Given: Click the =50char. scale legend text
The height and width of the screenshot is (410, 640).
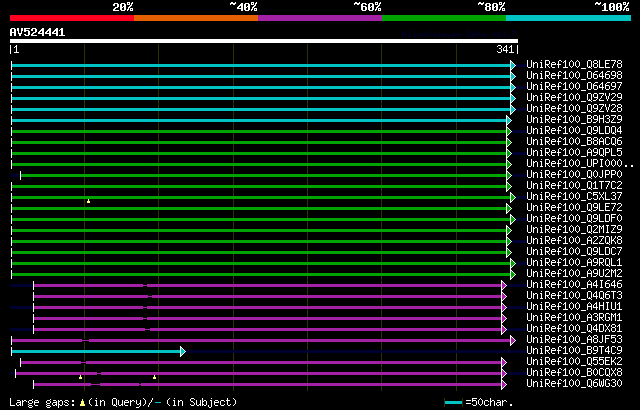Looking at the screenshot, I should tap(488, 402).
